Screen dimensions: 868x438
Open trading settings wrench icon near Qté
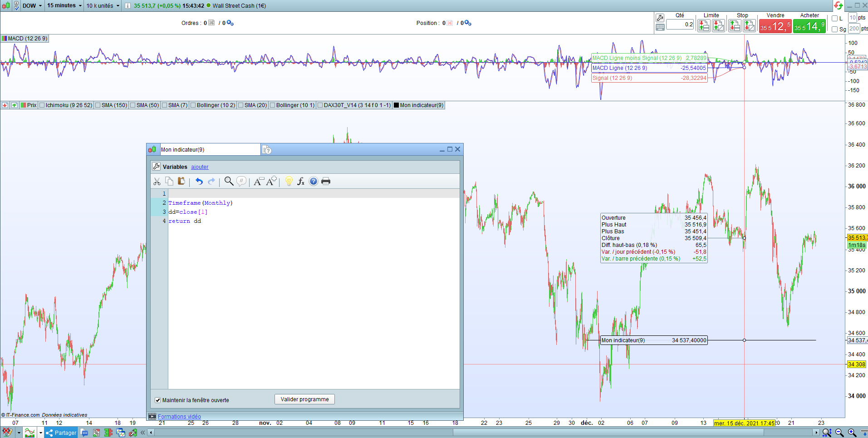660,18
